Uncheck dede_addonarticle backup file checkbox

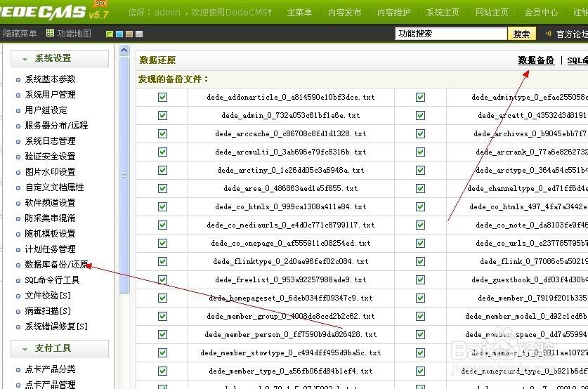click(163, 97)
